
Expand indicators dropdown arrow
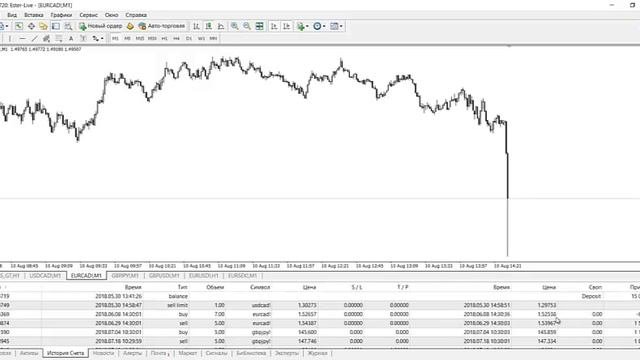coord(307,27)
